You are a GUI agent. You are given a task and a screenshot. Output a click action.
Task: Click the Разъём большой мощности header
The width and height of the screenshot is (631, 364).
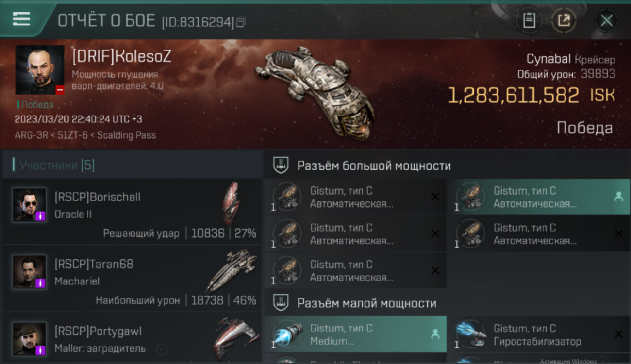(374, 165)
